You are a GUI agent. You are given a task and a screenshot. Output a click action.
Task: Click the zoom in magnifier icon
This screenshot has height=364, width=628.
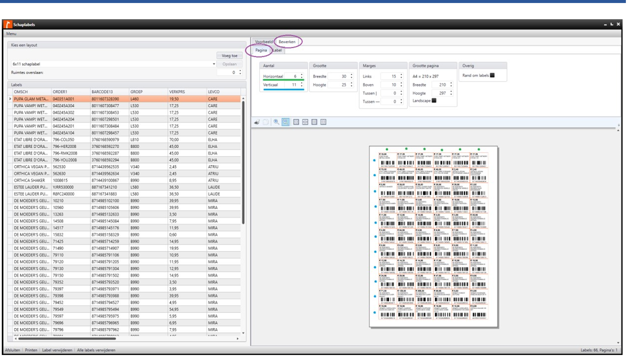[276, 122]
